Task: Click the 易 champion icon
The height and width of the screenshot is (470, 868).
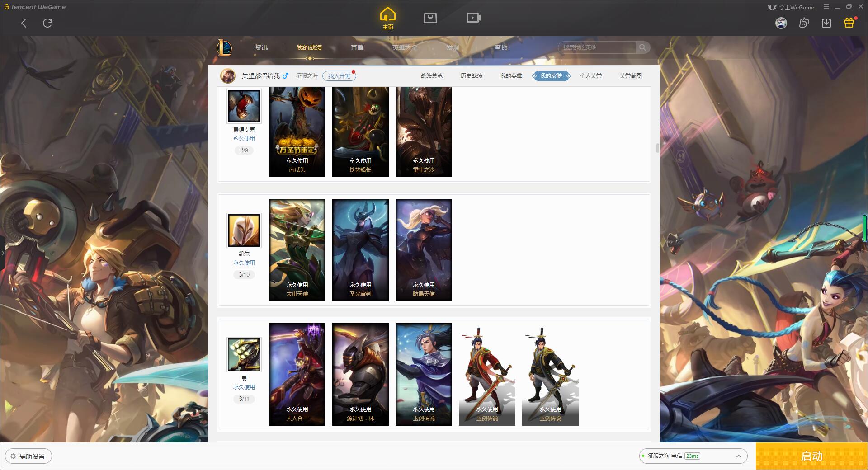Action: point(244,355)
